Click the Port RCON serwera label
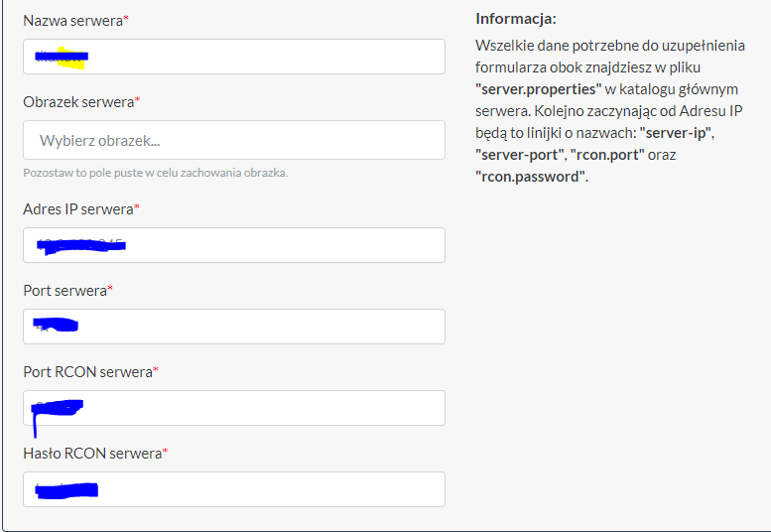The image size is (771, 532). [87, 372]
